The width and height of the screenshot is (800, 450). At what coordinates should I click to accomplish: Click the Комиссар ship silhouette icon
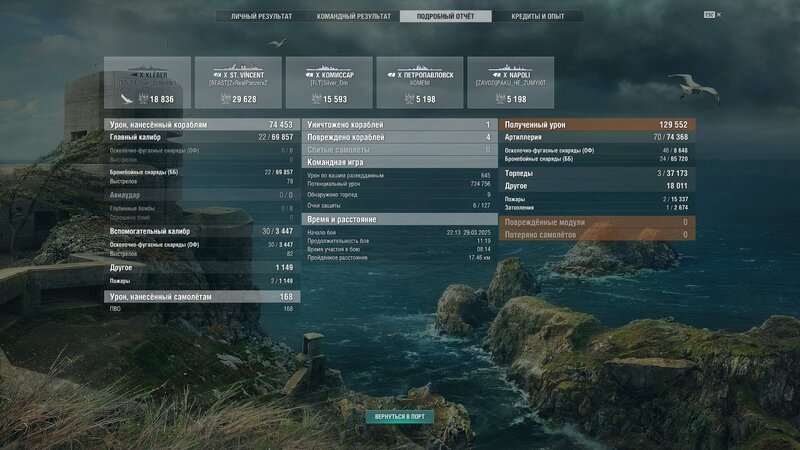(329, 67)
